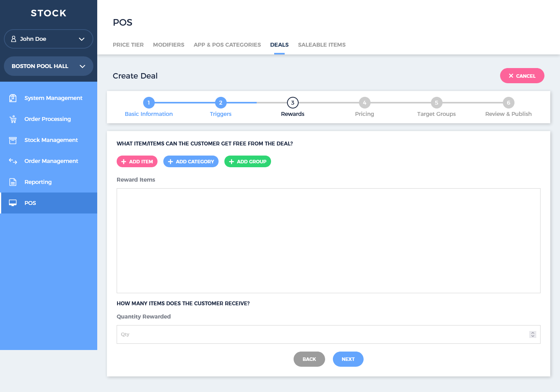Jump to step 2 Triggers circle
Image resolution: width=560 pixels, height=392 pixels.
(x=220, y=103)
